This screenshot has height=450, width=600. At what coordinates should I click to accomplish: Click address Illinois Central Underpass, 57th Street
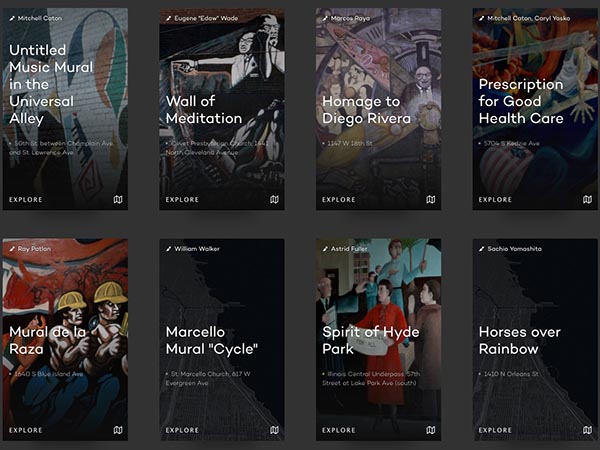[x=371, y=379]
